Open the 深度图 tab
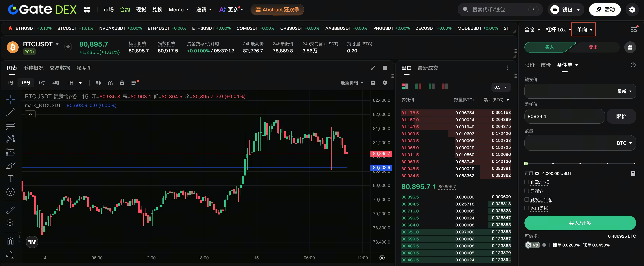Screen dimensions: 644x266 coord(84,68)
